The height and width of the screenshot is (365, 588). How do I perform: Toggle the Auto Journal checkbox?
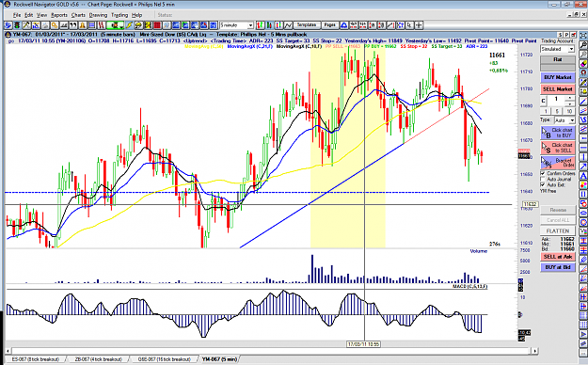(x=543, y=180)
